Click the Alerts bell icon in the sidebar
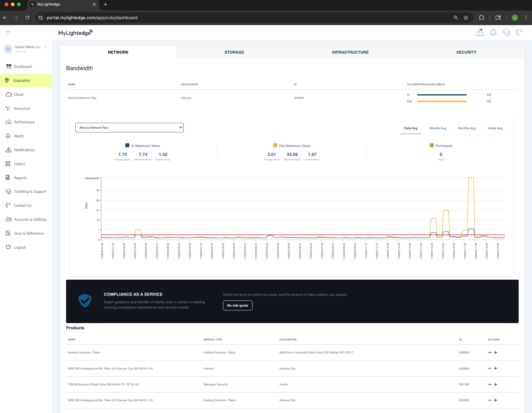The width and height of the screenshot is (532, 413). 8,136
